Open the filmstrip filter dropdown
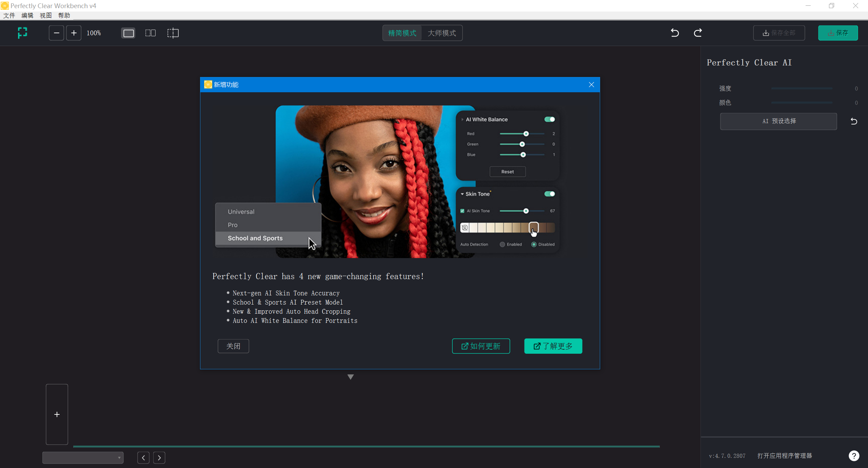Image resolution: width=868 pixels, height=468 pixels. click(x=83, y=457)
